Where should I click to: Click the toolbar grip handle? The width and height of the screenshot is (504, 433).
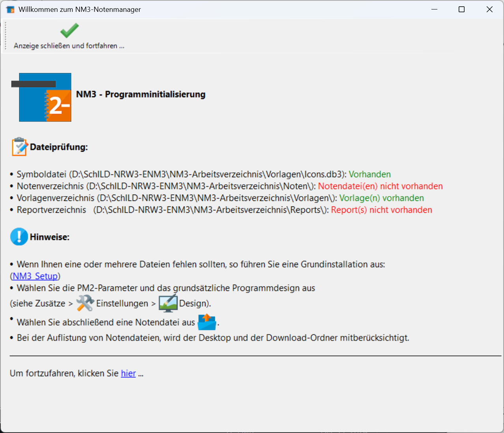coord(6,36)
